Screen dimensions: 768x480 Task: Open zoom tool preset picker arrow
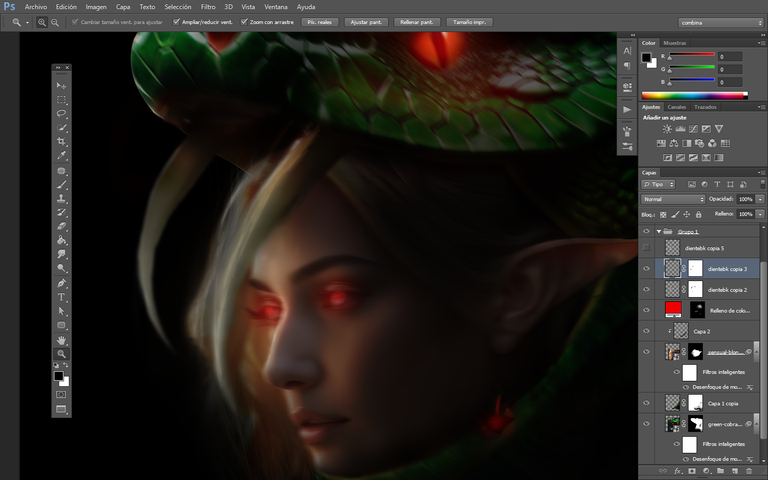27,23
